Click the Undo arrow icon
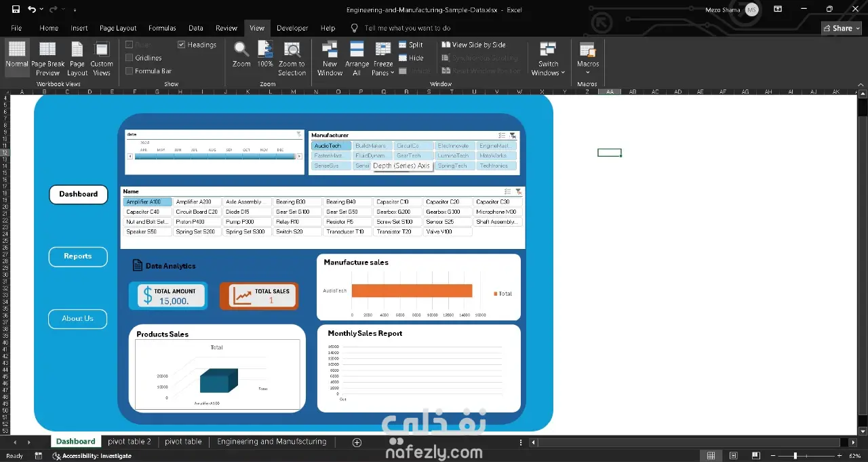Image resolution: width=868 pixels, height=462 pixels. [x=31, y=9]
